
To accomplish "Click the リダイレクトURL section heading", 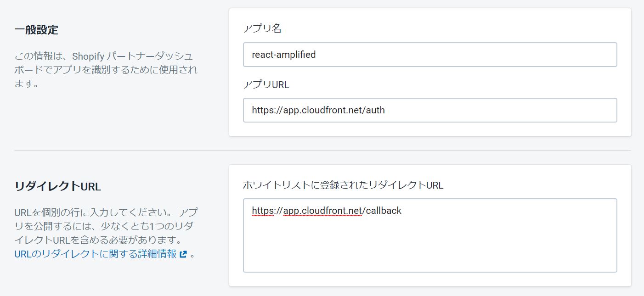I will pyautogui.click(x=57, y=186).
